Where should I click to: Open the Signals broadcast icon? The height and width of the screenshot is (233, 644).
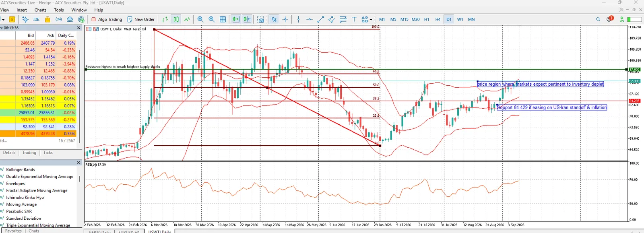point(59,19)
